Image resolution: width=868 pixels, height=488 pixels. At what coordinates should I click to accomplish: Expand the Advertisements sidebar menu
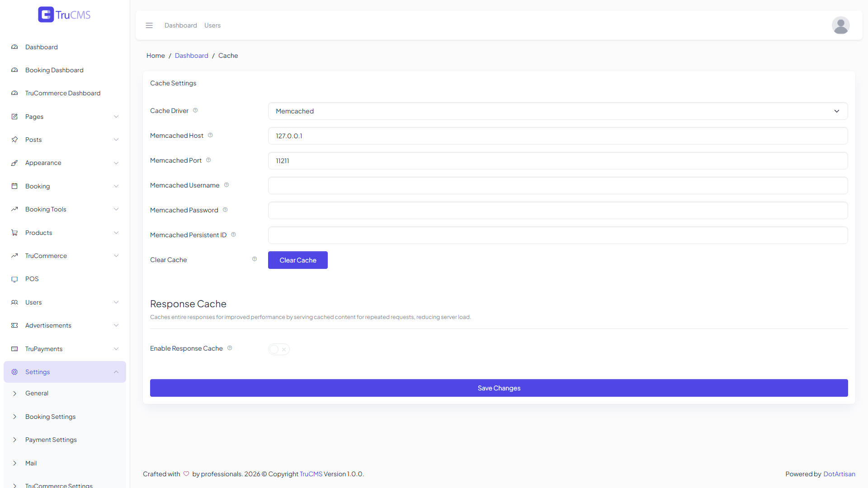pos(65,325)
